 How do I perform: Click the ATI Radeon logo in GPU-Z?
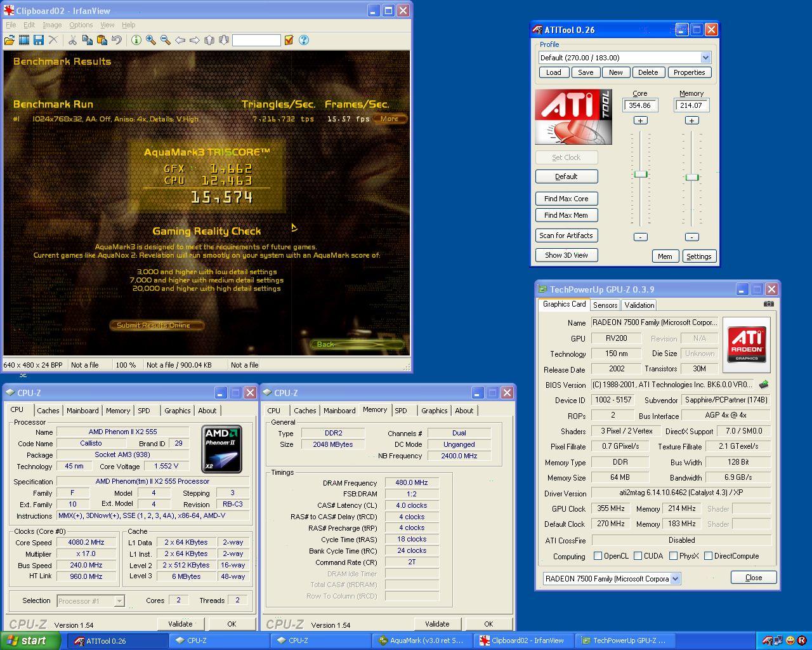(x=747, y=344)
